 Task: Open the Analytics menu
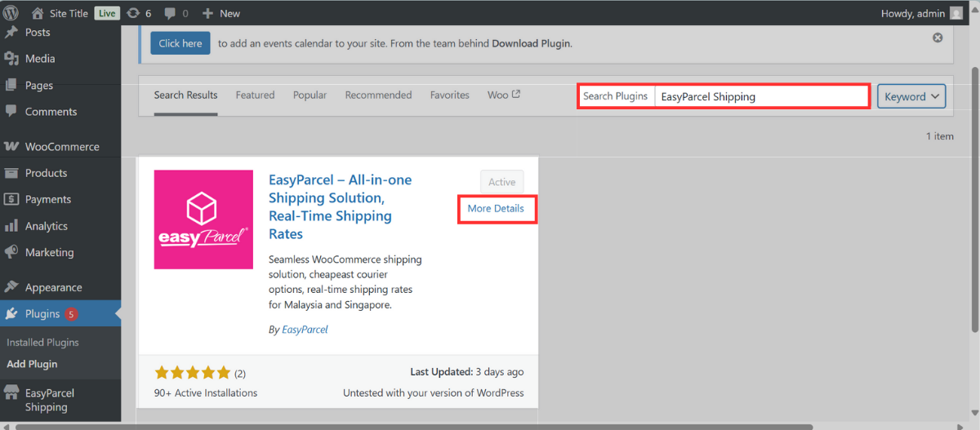click(x=47, y=226)
